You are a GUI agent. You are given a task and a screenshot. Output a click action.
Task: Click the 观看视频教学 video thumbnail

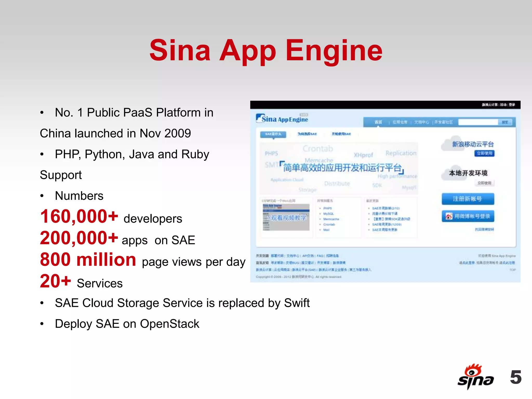286,217
